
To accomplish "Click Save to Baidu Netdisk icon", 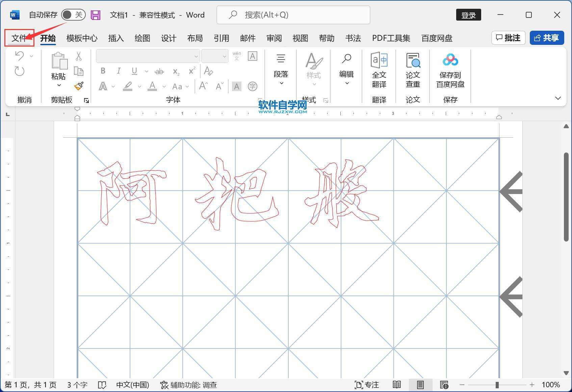I will coord(450,71).
